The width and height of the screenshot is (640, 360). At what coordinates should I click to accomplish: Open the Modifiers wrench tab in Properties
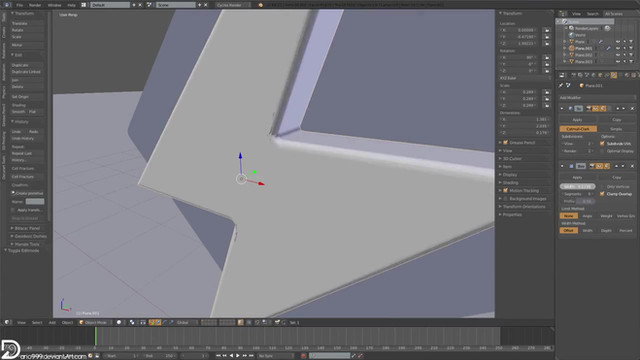coord(613,75)
